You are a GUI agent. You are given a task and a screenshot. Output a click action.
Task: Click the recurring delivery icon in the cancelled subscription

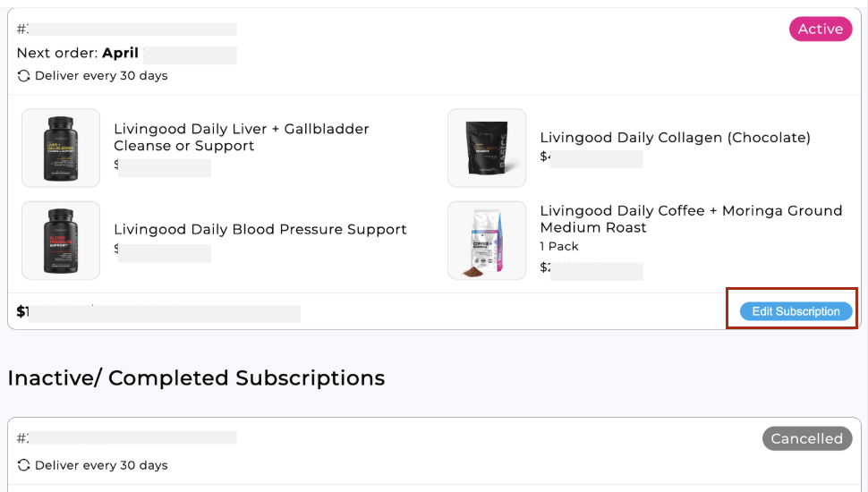(23, 465)
